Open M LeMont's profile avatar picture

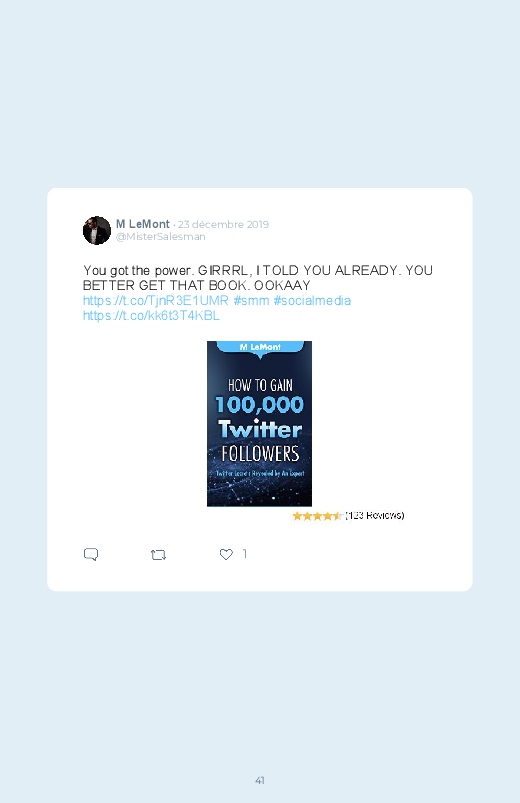point(97,230)
